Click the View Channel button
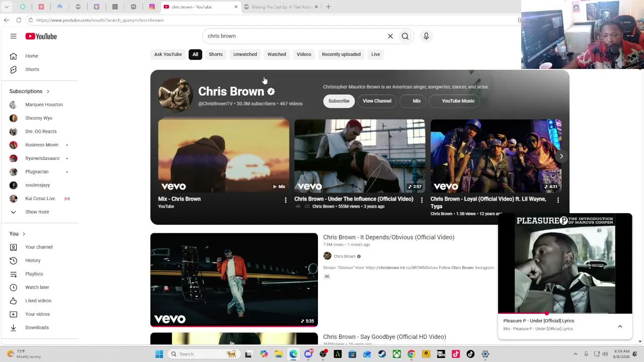Screen dimensions: 644x362 pyautogui.click(x=377, y=101)
